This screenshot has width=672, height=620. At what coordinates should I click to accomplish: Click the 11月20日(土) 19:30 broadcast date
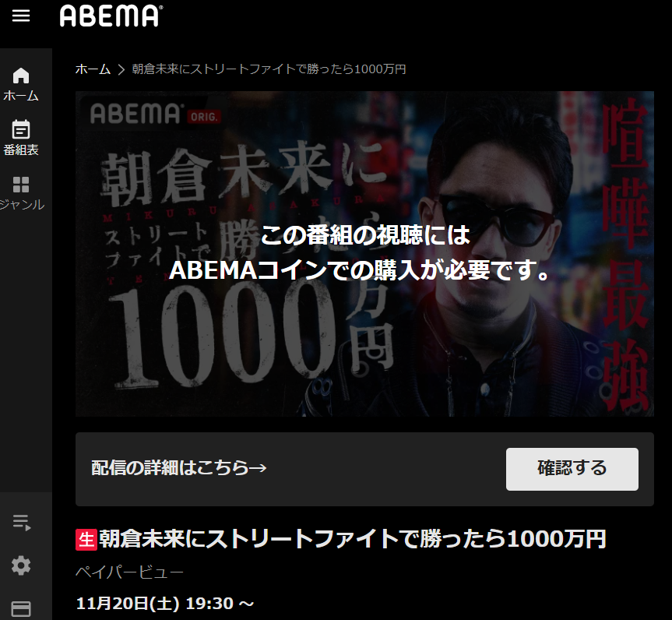point(165,604)
